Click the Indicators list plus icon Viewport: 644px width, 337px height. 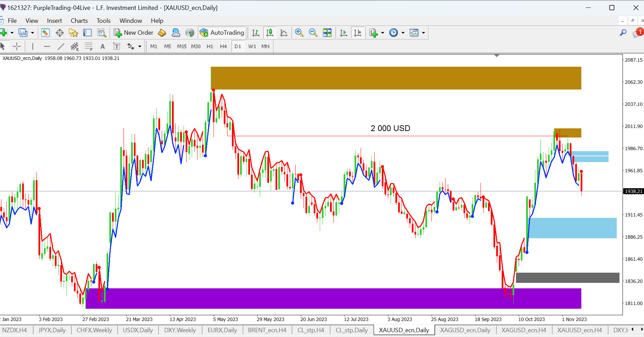point(374,33)
